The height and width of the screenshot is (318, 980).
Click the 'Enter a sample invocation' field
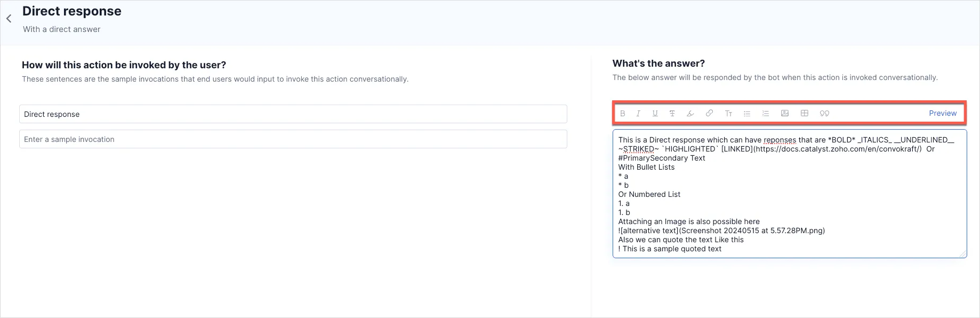(x=293, y=139)
